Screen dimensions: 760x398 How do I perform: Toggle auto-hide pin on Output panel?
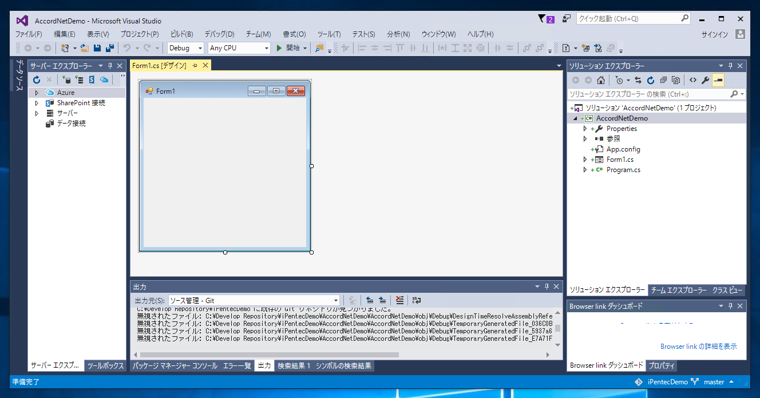pos(547,287)
